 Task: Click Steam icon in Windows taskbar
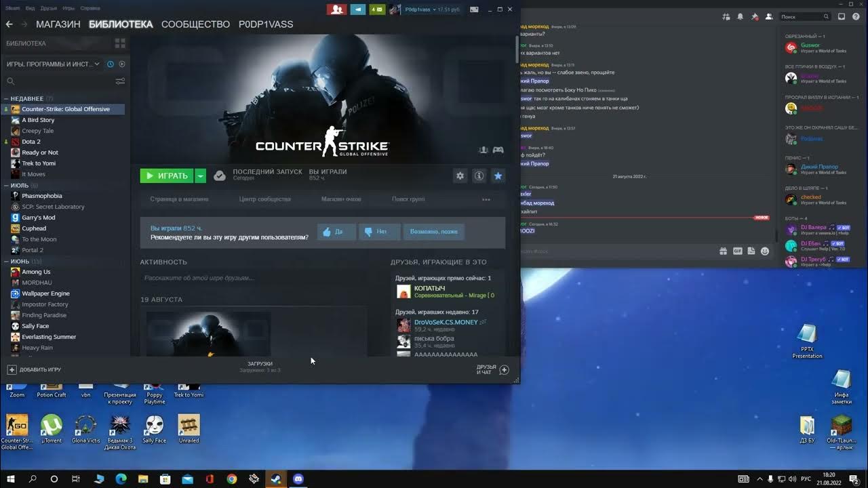276,479
